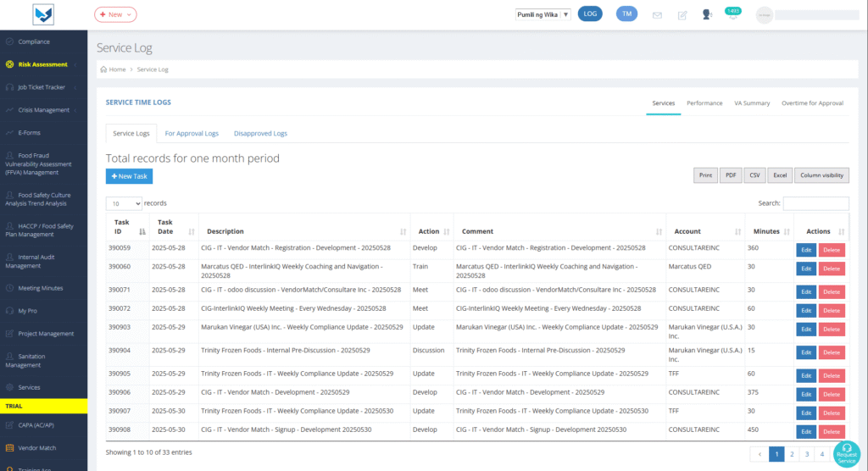The height and width of the screenshot is (471, 868).
Task: Open the mail envelope icon in header
Action: click(657, 15)
